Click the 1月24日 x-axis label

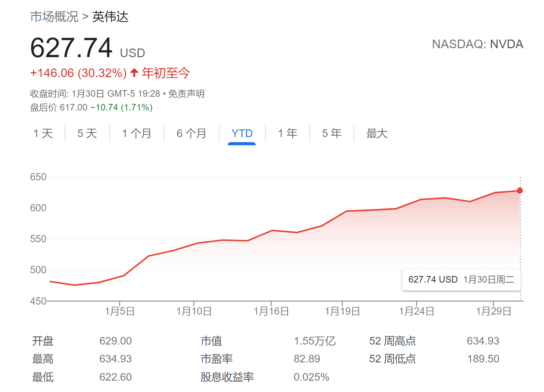coord(416,311)
